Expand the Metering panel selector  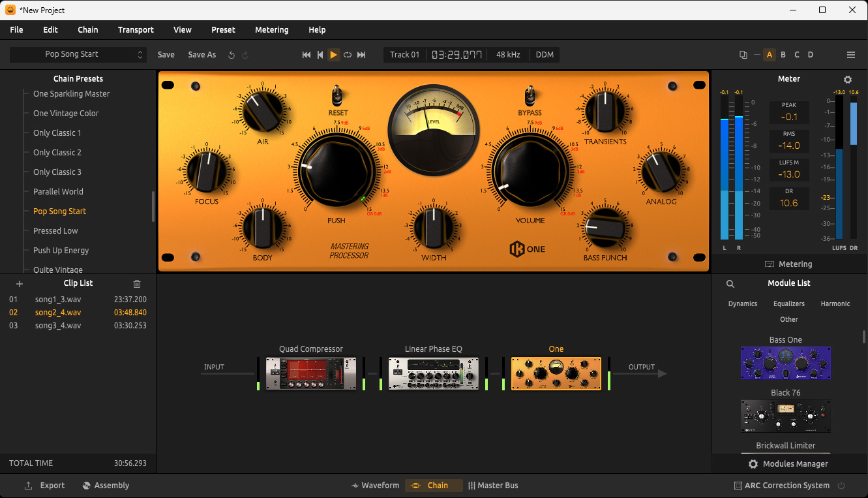[788, 264]
